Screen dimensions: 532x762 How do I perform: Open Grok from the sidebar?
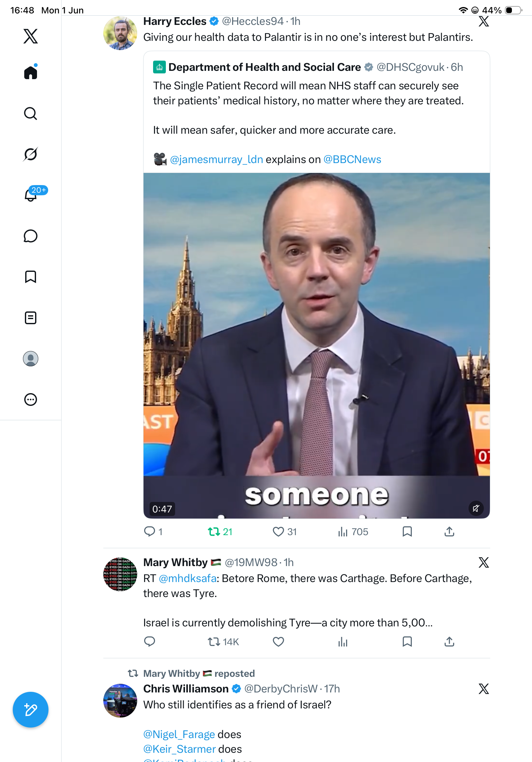[31, 154]
